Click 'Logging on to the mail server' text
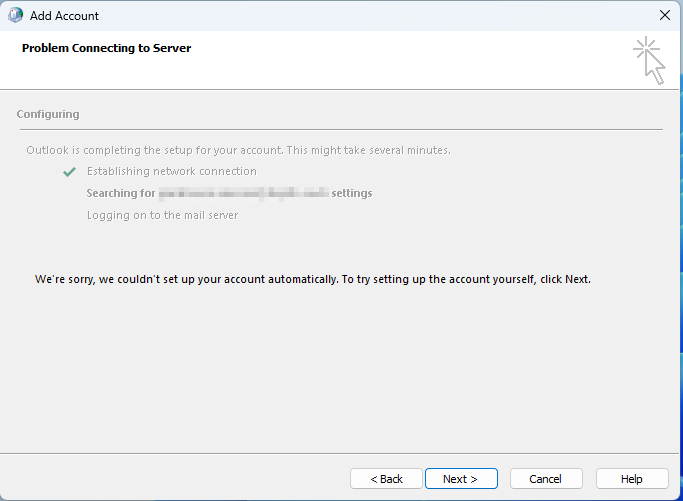Image resolution: width=683 pixels, height=501 pixels. click(162, 215)
